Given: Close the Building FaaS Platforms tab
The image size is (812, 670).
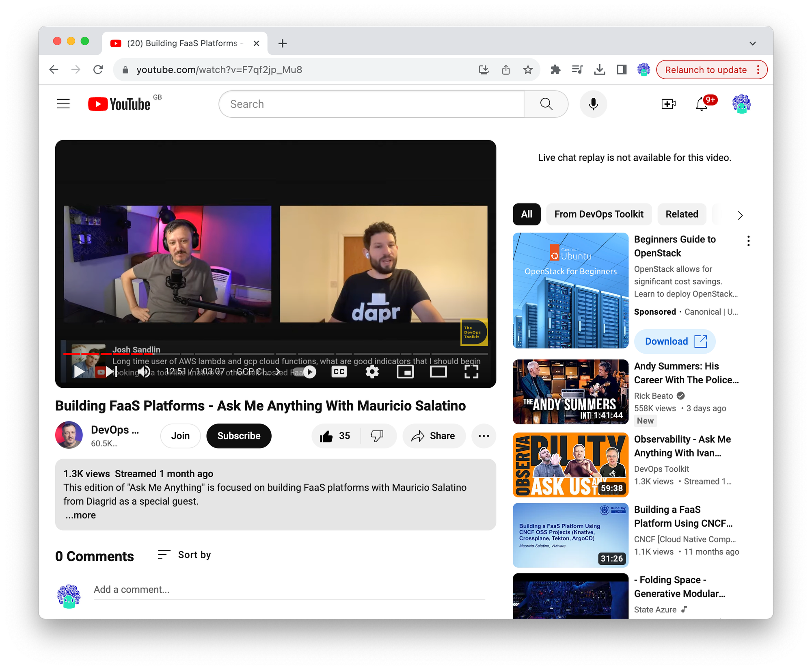Looking at the screenshot, I should click(x=256, y=43).
